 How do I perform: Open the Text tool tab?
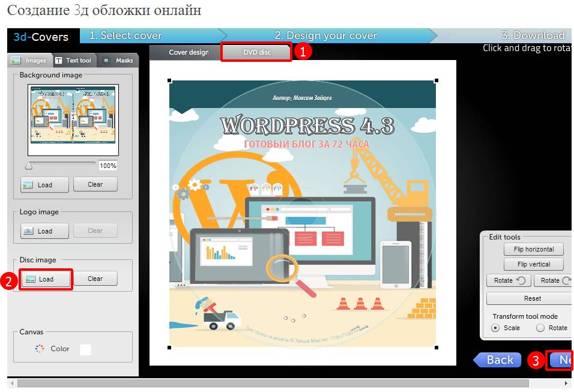[x=73, y=60]
